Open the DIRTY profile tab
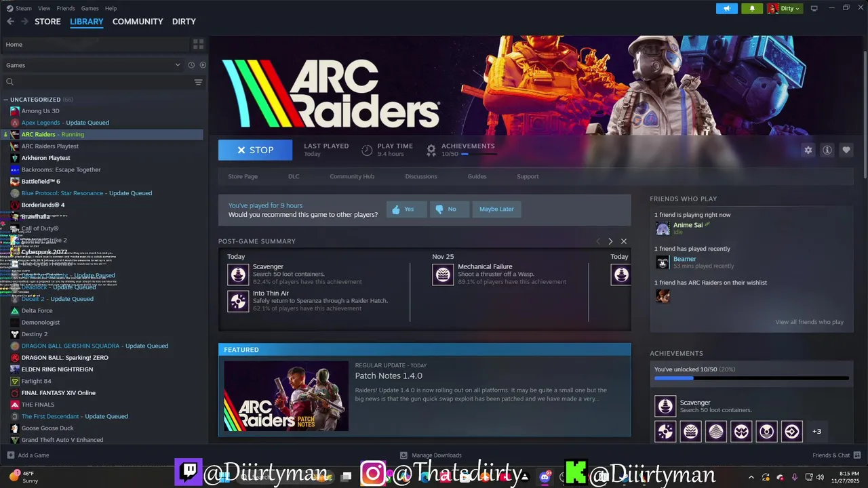Image resolution: width=868 pixels, height=488 pixels. tap(184, 22)
